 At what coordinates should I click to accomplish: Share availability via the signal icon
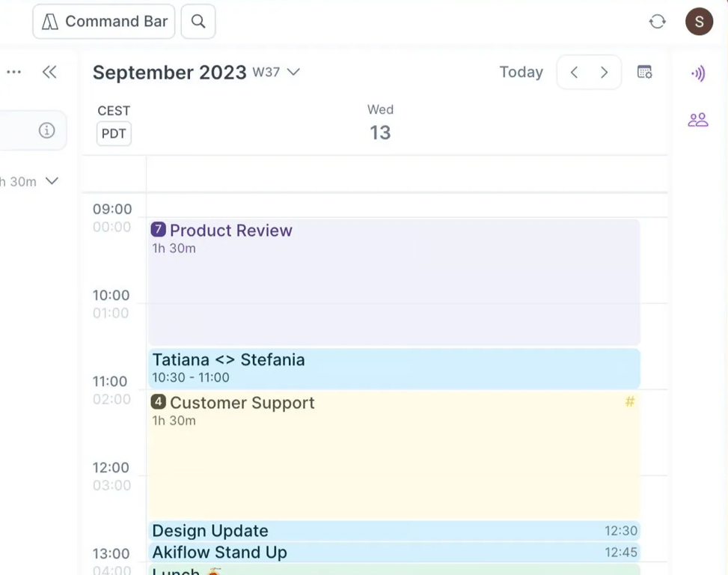[x=697, y=73]
